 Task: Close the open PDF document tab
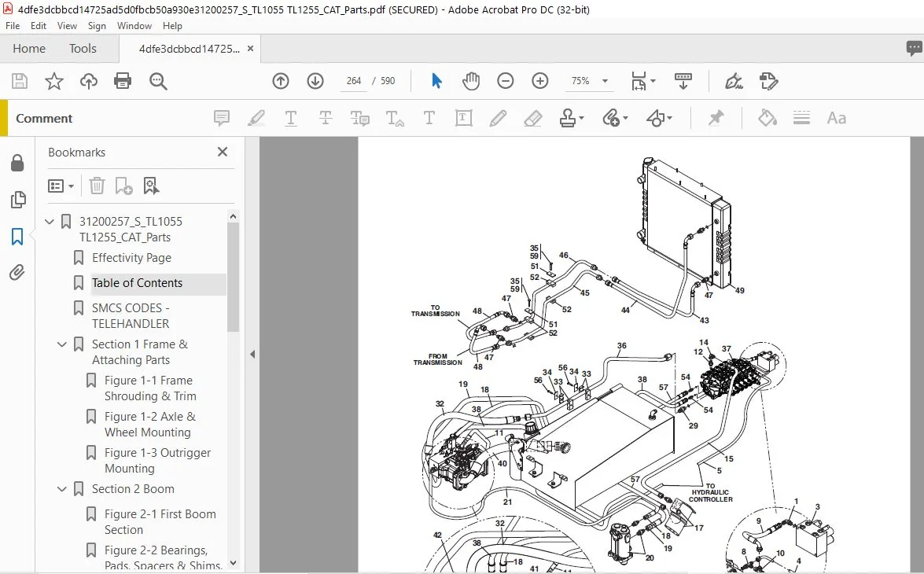(250, 49)
